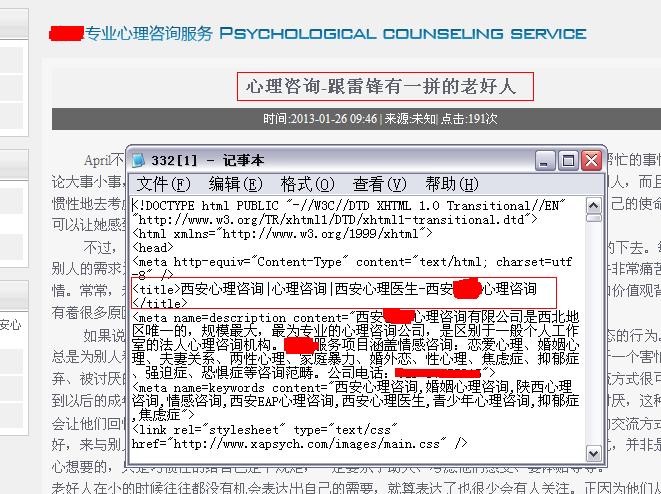Image resolution: width=661 pixels, height=494 pixels.
Task: Open the 查看(V) menu
Action: [x=379, y=184]
